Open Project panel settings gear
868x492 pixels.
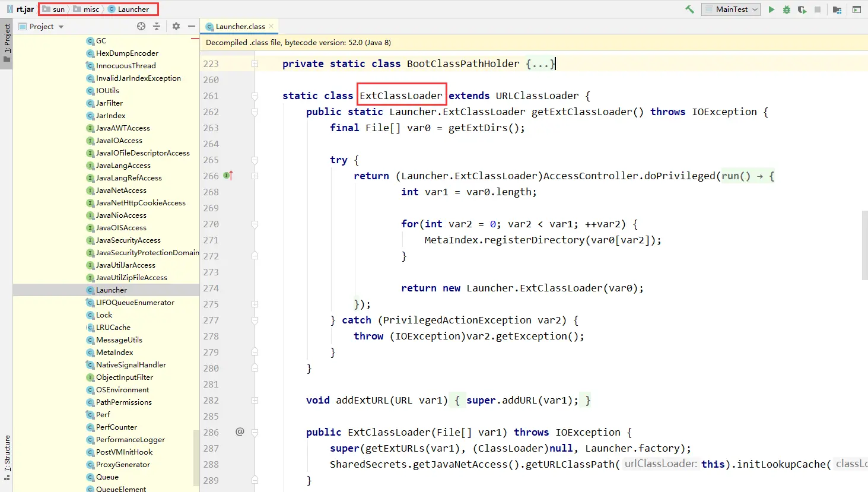(176, 26)
